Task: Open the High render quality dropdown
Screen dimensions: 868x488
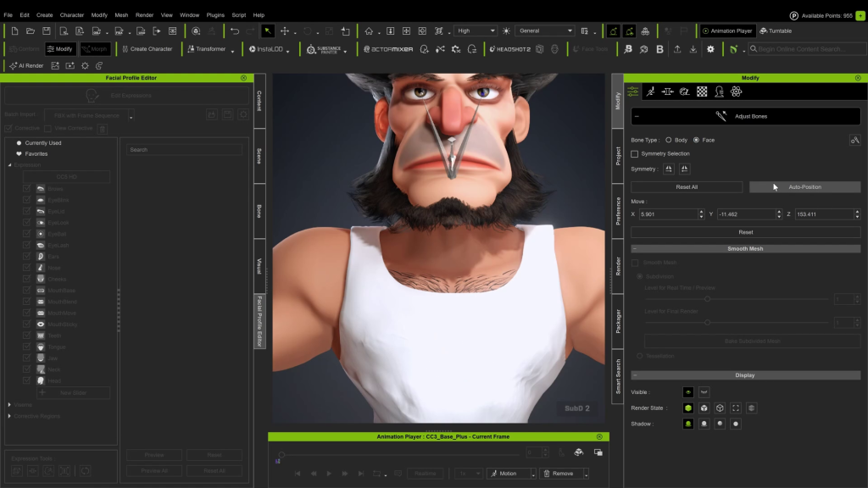Action: [x=475, y=30]
